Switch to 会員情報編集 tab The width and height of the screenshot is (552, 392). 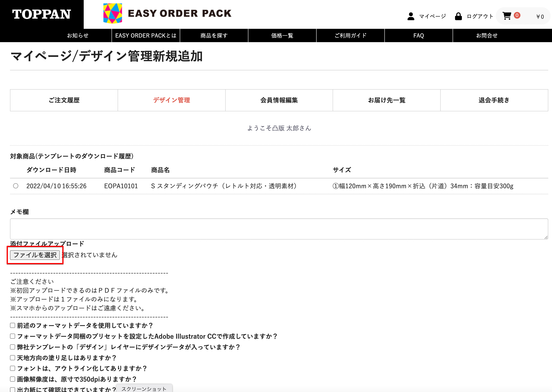coord(279,100)
